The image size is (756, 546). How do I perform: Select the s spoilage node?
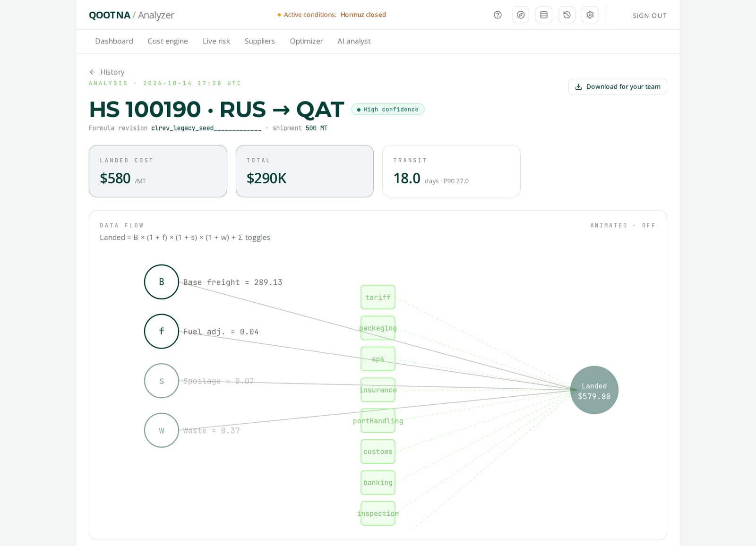click(162, 381)
